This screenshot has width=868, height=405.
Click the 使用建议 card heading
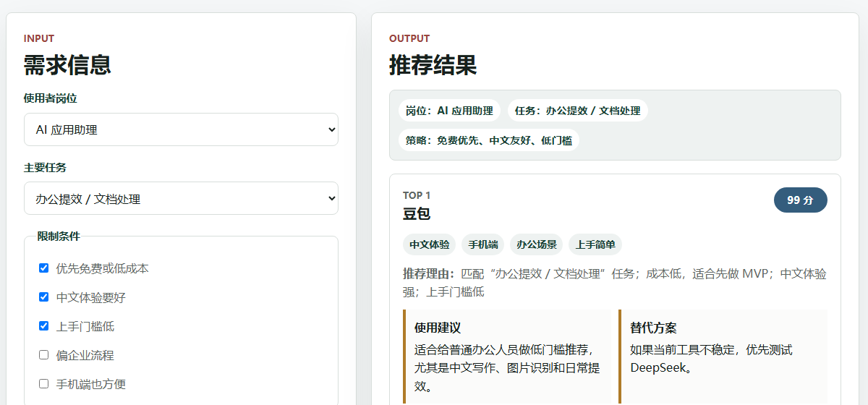tap(438, 328)
